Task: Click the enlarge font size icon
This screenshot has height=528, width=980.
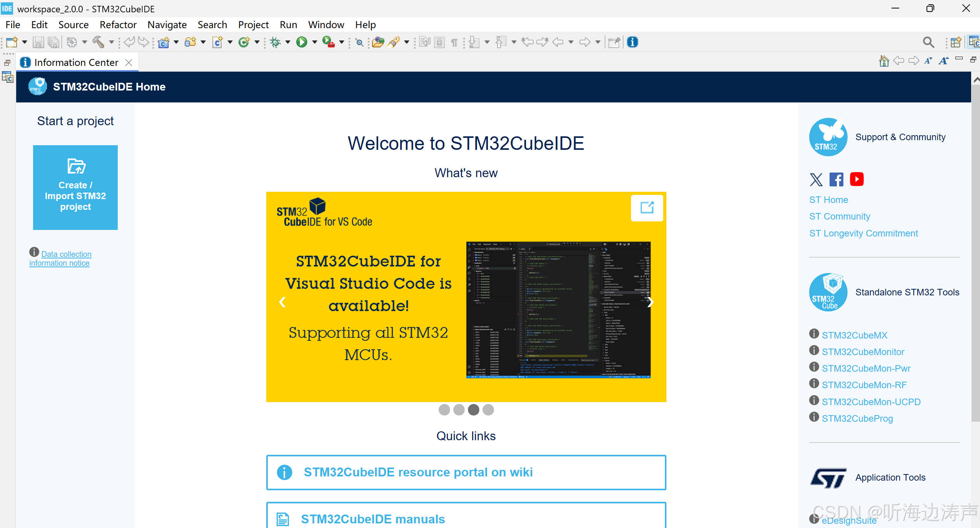Action: point(943,61)
